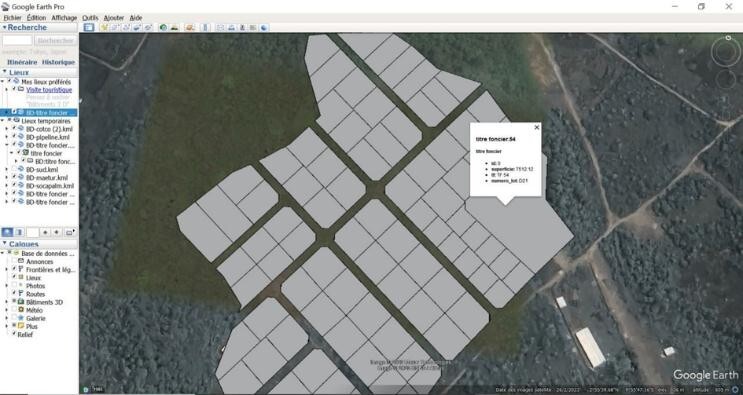
Task: Print the current view
Action: [231, 27]
